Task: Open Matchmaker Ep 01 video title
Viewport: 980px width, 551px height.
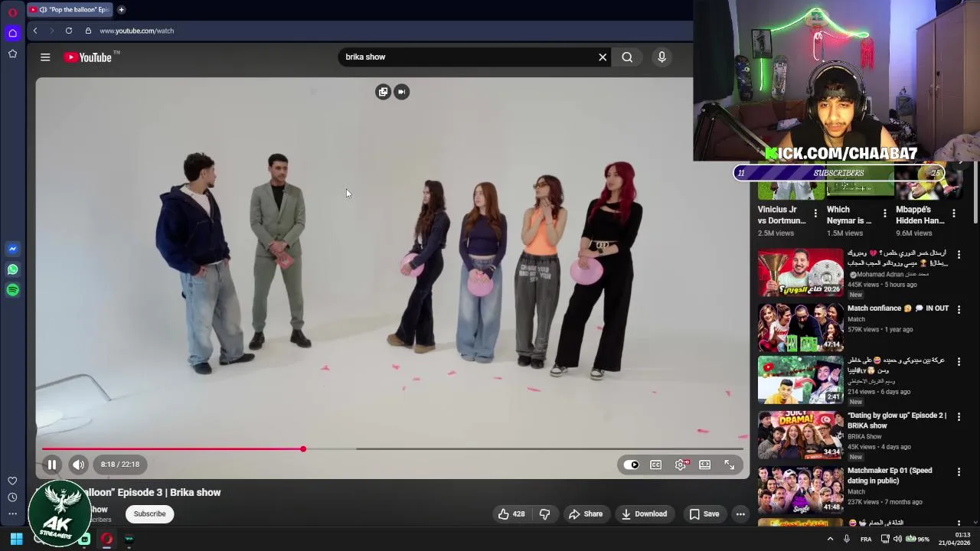Action: click(890, 475)
